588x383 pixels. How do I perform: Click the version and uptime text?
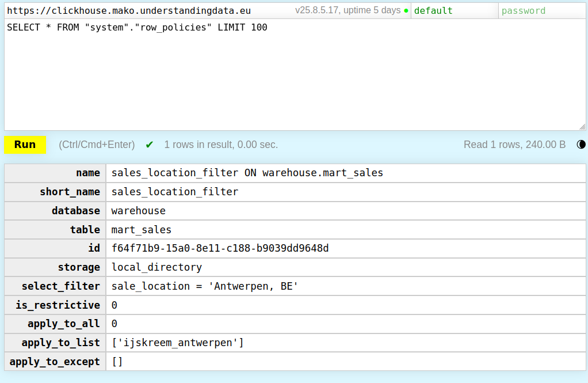click(348, 10)
